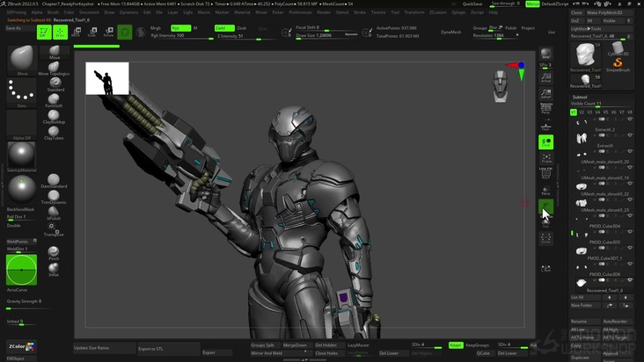The image size is (644, 362).
Task: Choose the DamStandard brush
Action: point(54,181)
